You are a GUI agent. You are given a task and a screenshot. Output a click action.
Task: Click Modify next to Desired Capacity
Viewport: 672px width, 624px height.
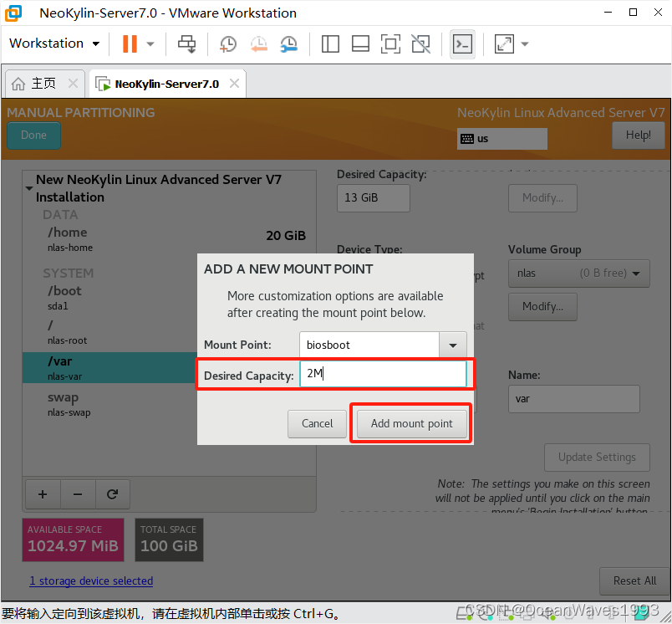(542, 197)
